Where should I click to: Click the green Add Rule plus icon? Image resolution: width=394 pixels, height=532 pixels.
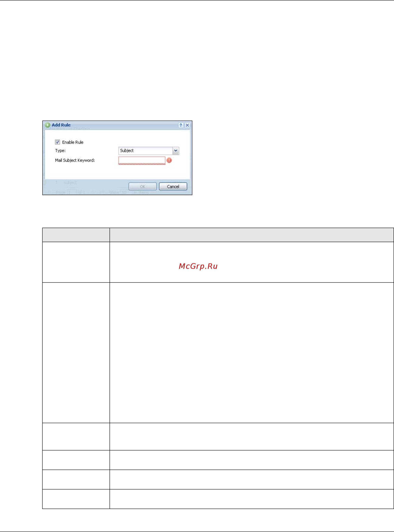tap(47, 125)
